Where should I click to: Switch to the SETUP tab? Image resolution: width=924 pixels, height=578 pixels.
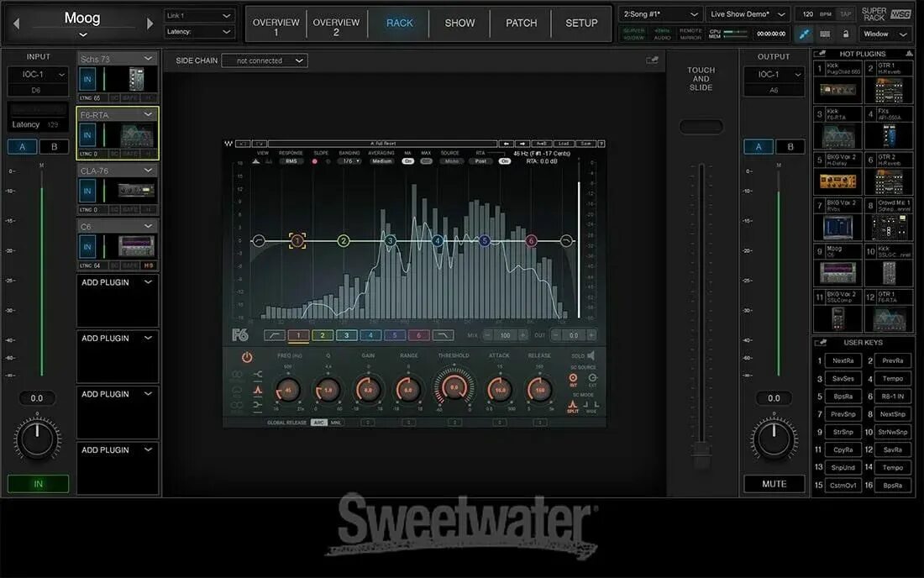pos(581,23)
